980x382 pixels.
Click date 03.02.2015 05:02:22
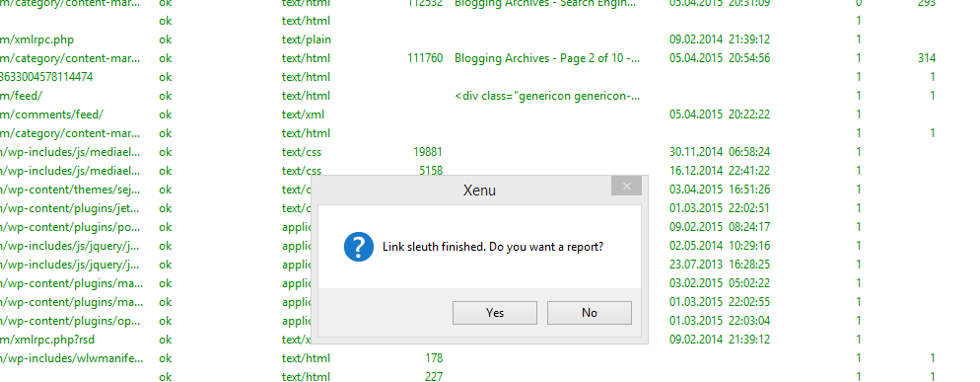pos(720,283)
